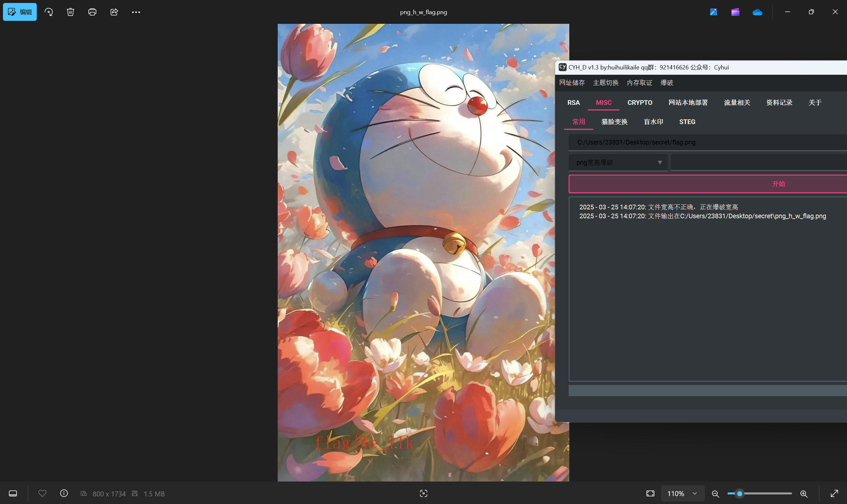Switch to the STEG sub-tab

[687, 122]
